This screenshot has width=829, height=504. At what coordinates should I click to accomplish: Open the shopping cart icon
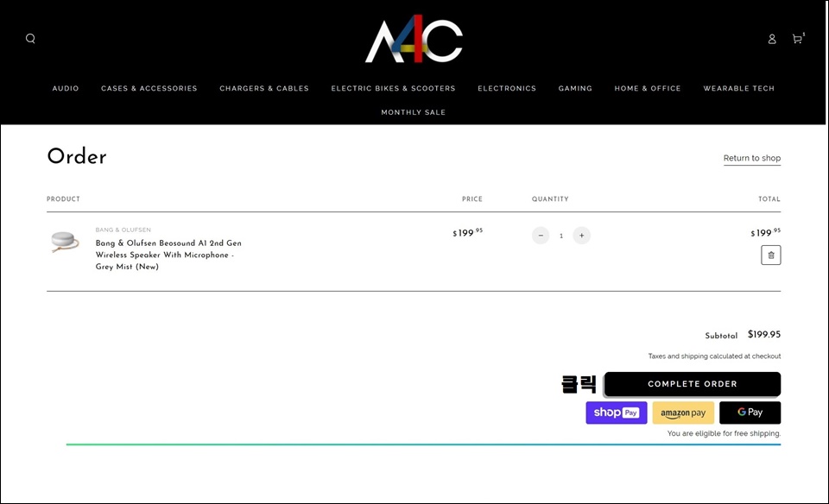pyautogui.click(x=798, y=39)
